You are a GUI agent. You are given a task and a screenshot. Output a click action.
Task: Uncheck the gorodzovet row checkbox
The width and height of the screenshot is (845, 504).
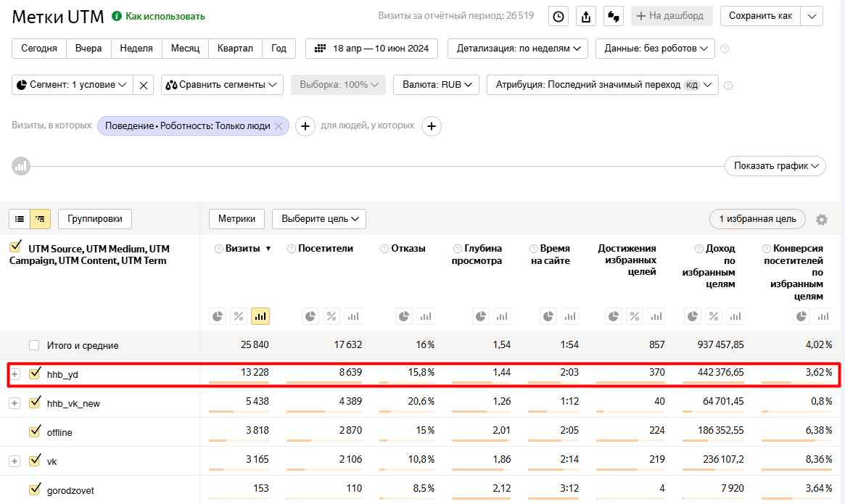click(x=35, y=489)
